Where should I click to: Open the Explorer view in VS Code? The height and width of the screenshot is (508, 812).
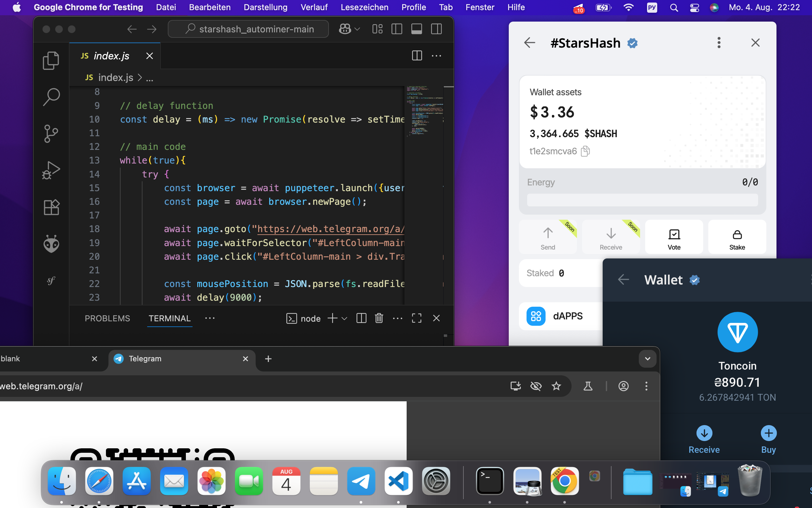tap(51, 60)
